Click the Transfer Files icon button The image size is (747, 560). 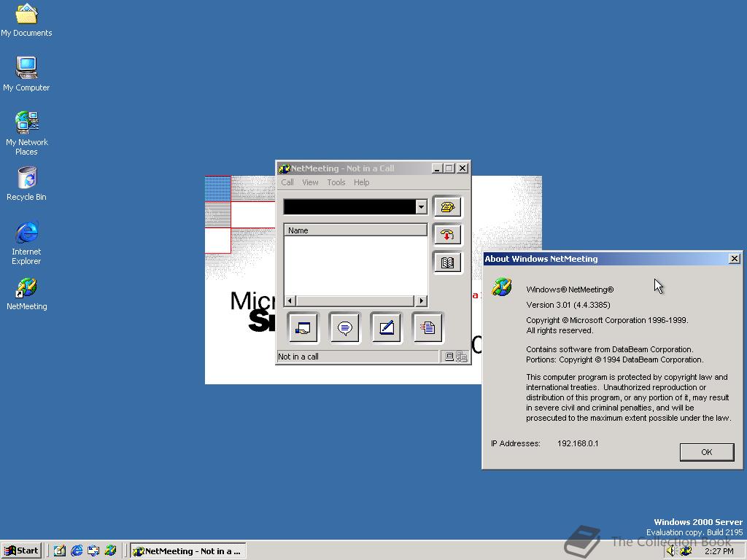tap(427, 327)
